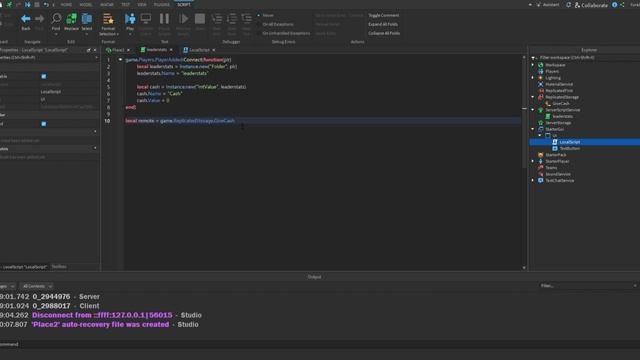Select StarterPack in Explorer
The height and width of the screenshot is (360, 640).
point(556,155)
